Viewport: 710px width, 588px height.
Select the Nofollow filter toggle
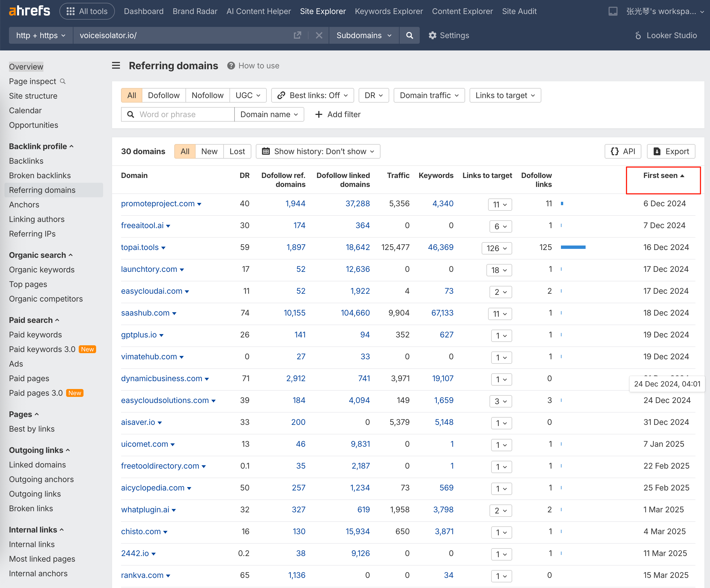click(x=207, y=95)
